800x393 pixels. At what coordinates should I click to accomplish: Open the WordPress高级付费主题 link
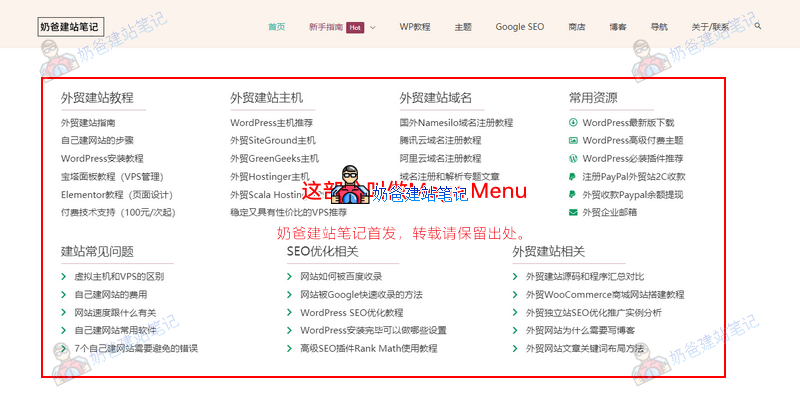pyautogui.click(x=633, y=140)
